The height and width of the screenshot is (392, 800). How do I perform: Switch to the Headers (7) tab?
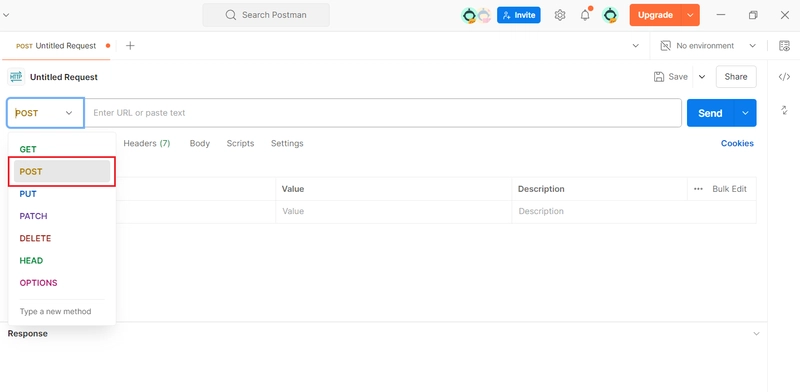[x=146, y=143]
